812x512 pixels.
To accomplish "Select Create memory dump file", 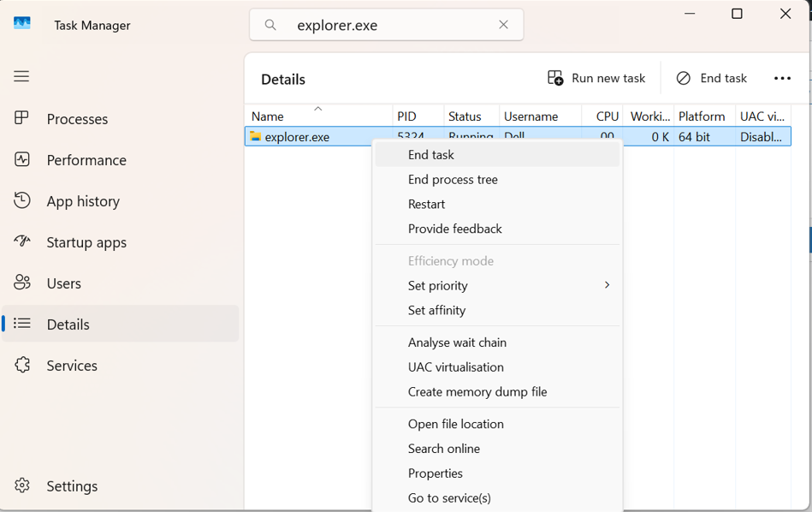I will [497, 391].
